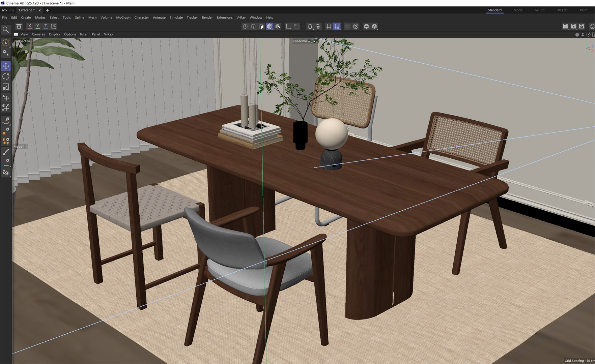Open the viewport Panel menu

pyautogui.click(x=96, y=34)
